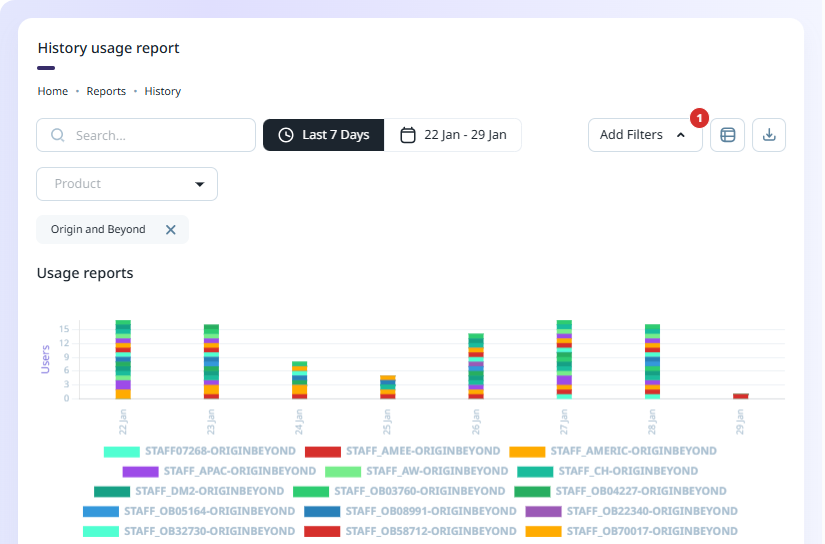Click the Usage reports heading
Viewport: 825px width, 544px height.
(x=85, y=274)
